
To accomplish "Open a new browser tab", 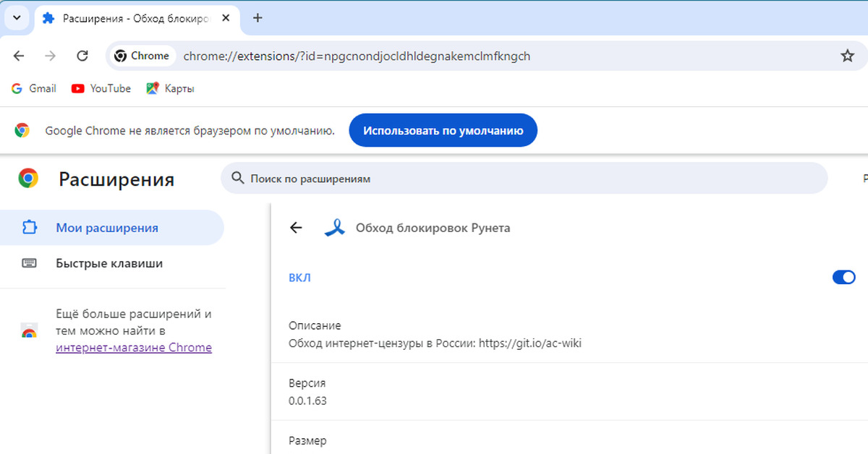I will [258, 18].
